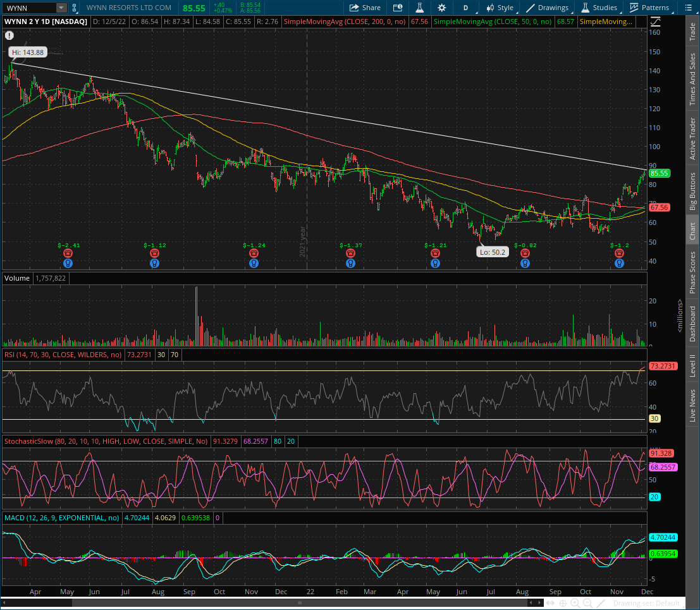Click the pan tool icon at bottom

[x=550, y=603]
